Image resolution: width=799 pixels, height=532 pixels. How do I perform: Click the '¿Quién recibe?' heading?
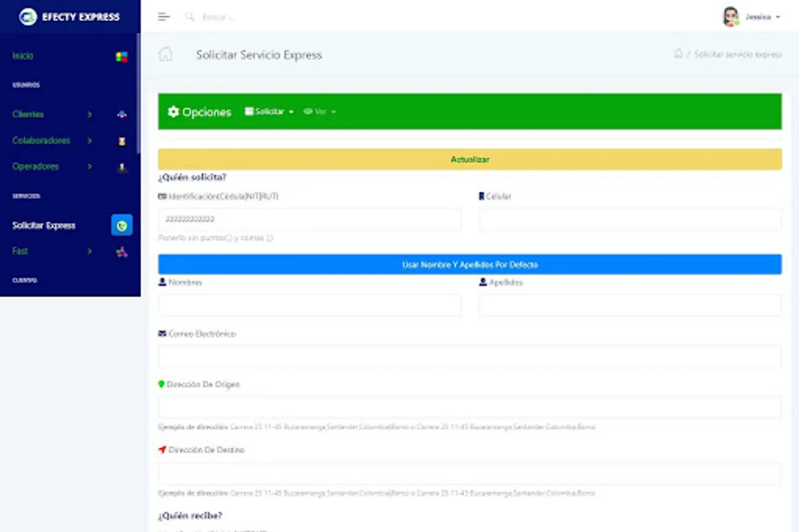(190, 515)
